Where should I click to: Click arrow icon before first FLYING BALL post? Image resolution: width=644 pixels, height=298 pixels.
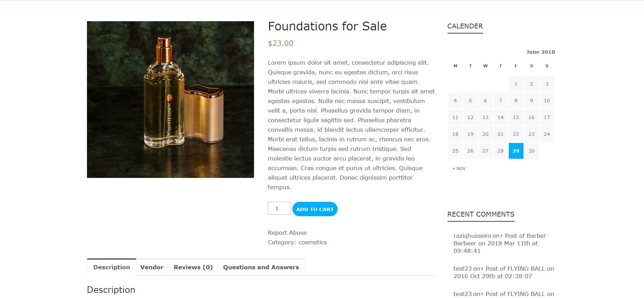click(482, 269)
